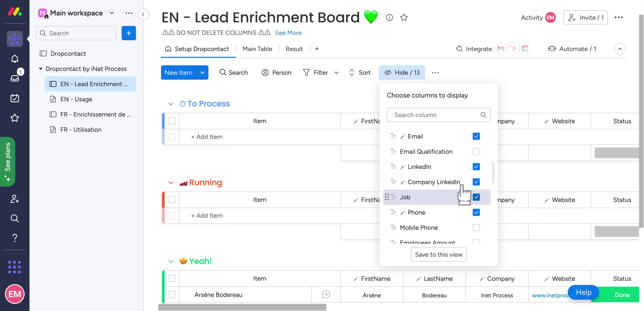644x311 pixels.
Task: Focus the sidebar Search field
Action: click(x=76, y=33)
